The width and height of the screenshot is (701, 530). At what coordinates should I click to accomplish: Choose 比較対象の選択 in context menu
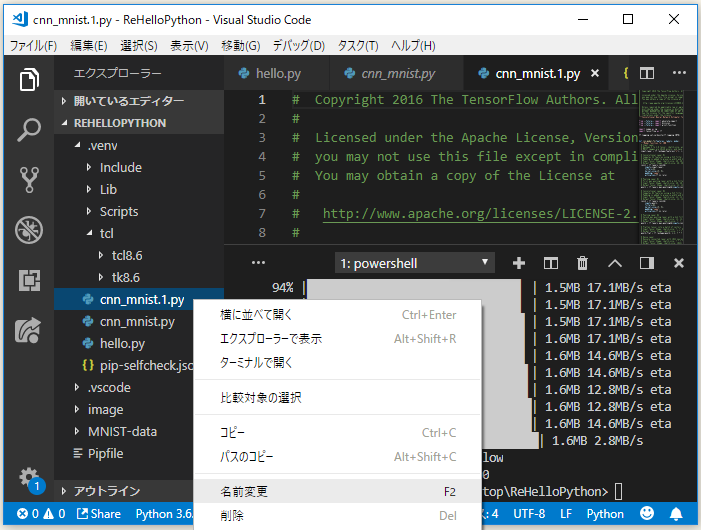[338, 397]
